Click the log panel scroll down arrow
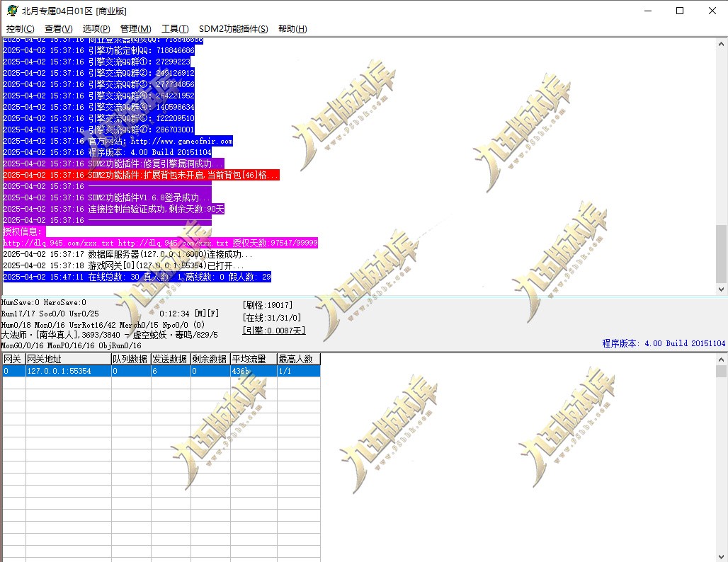 721,289
